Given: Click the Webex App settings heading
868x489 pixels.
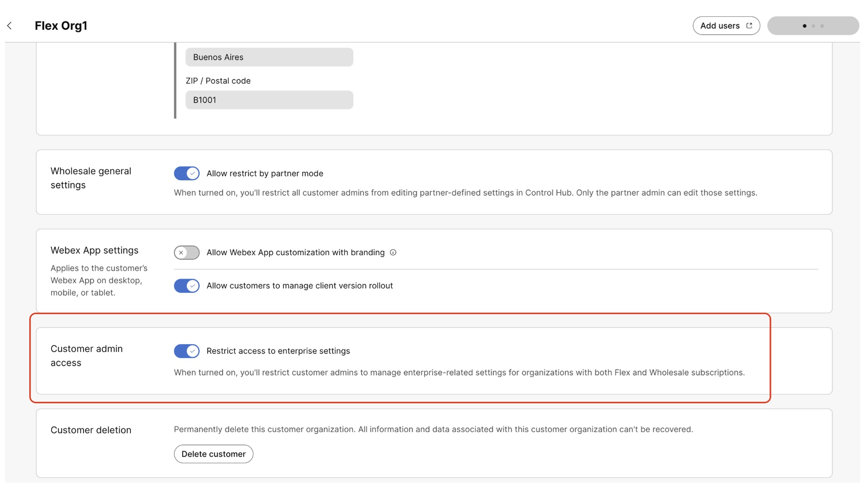Looking at the screenshot, I should coord(94,251).
